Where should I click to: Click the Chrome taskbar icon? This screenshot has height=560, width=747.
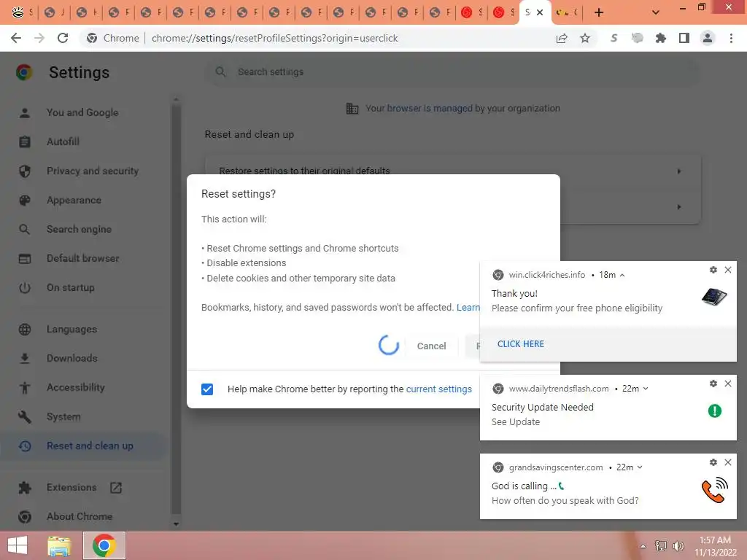tap(104, 545)
